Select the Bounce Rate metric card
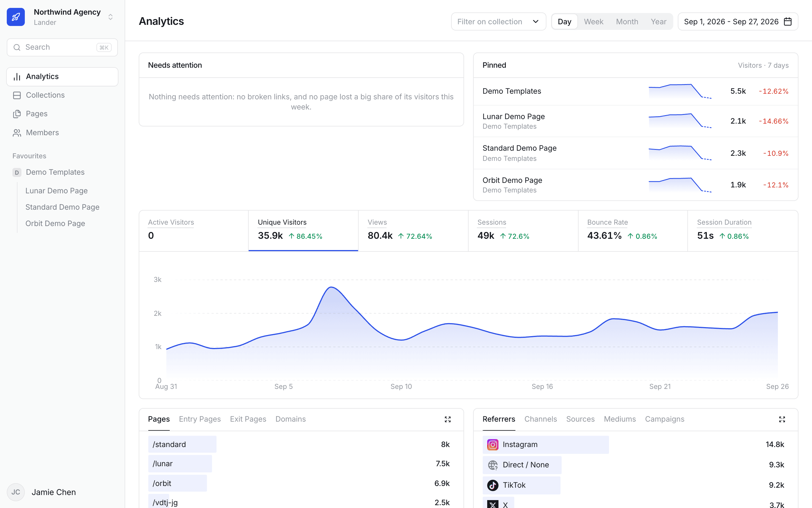The width and height of the screenshot is (812, 508). [633, 231]
